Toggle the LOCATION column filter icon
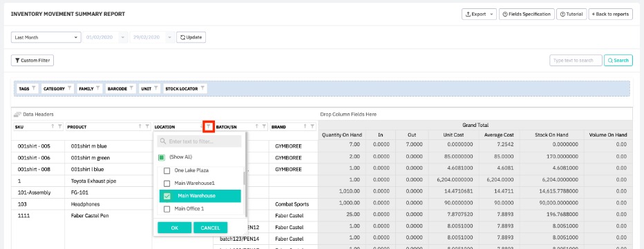 pos(209,126)
